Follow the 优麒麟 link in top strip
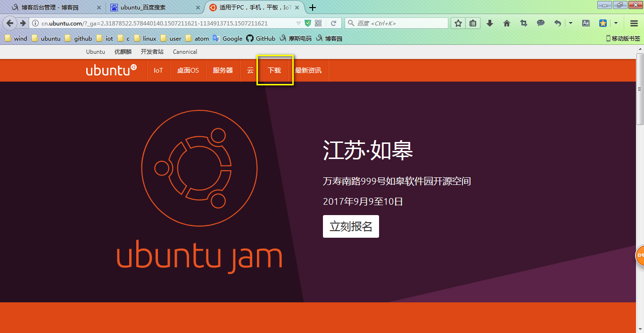The width and height of the screenshot is (644, 333). tap(123, 52)
